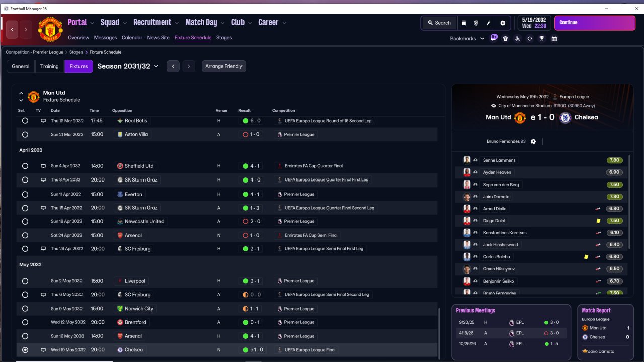The width and height of the screenshot is (644, 362).
Task: Open the world globe icon in top toolbar
Action: pyautogui.click(x=476, y=23)
